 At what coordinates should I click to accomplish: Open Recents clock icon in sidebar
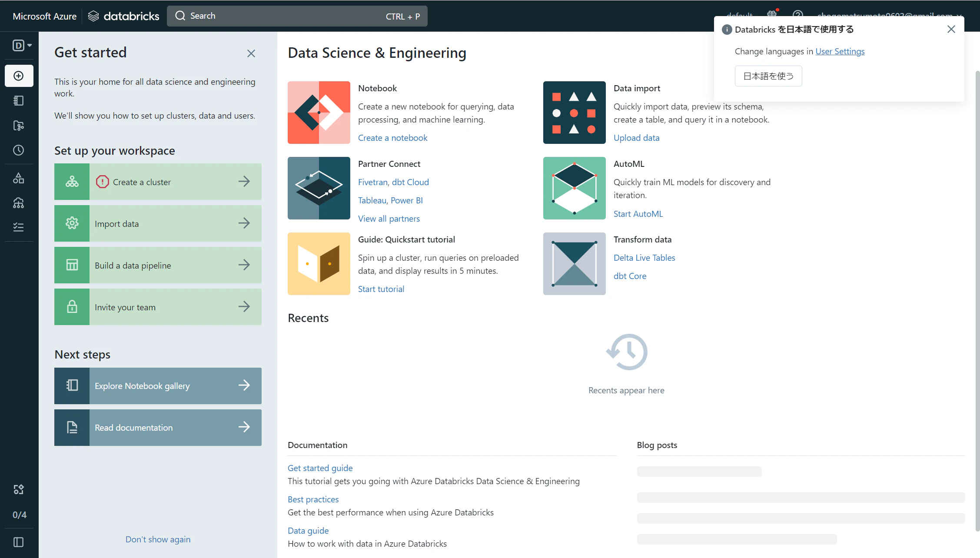pos(19,150)
